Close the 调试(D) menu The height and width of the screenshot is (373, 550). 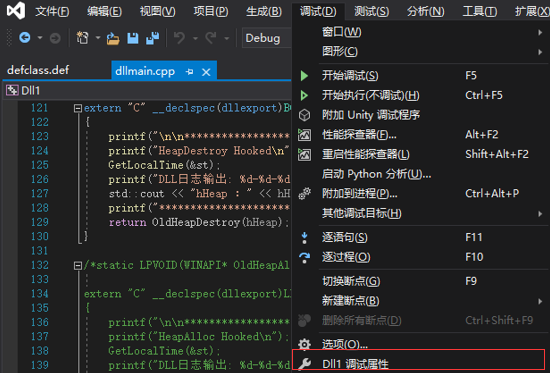[x=318, y=11]
